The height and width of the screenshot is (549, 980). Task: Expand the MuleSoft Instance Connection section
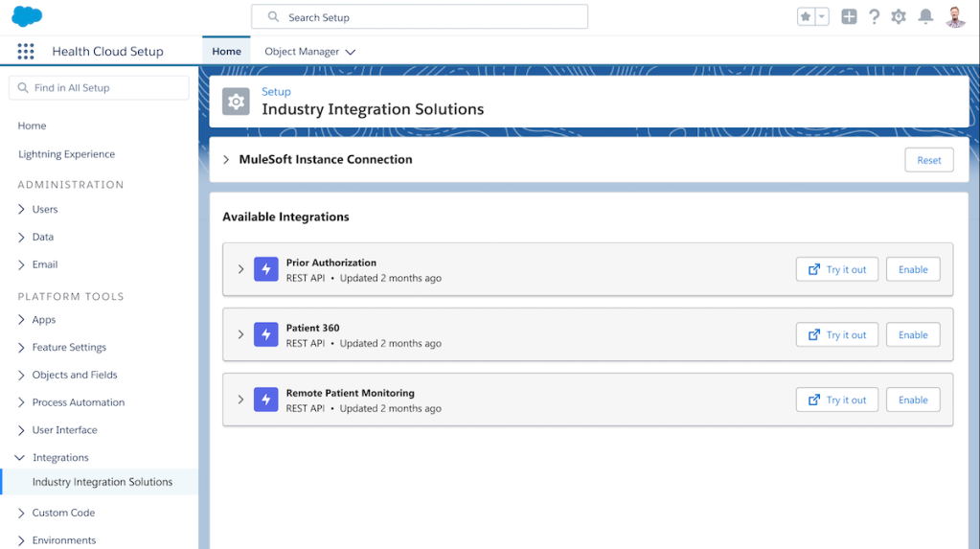[227, 160]
